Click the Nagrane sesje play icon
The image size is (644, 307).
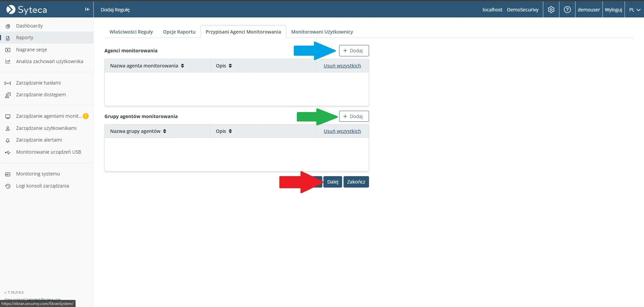tap(8, 50)
